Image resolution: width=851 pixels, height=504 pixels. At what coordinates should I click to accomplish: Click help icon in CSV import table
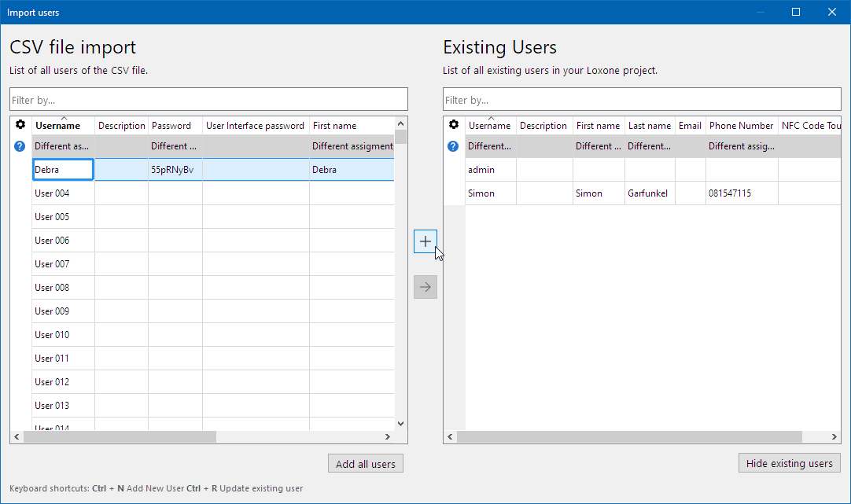click(20, 146)
